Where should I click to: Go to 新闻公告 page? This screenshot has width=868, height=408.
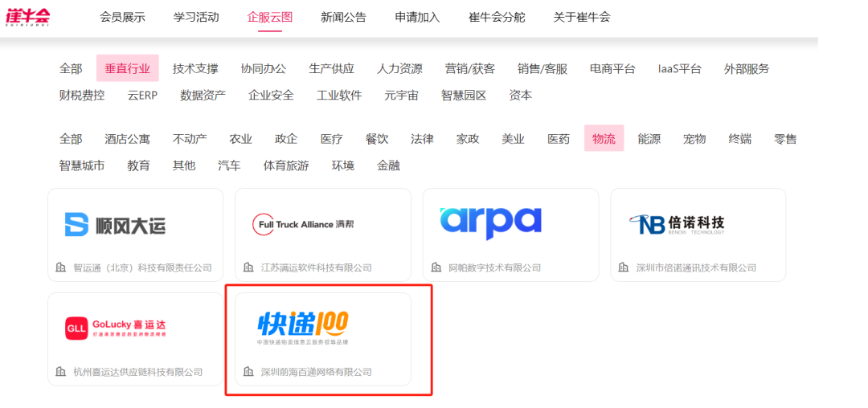343,17
